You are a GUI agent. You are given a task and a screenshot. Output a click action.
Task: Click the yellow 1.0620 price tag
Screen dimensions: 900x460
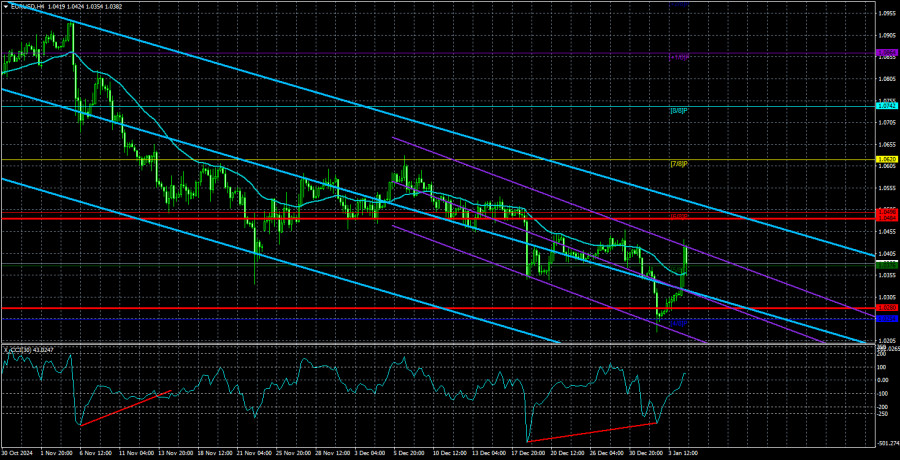click(x=886, y=159)
